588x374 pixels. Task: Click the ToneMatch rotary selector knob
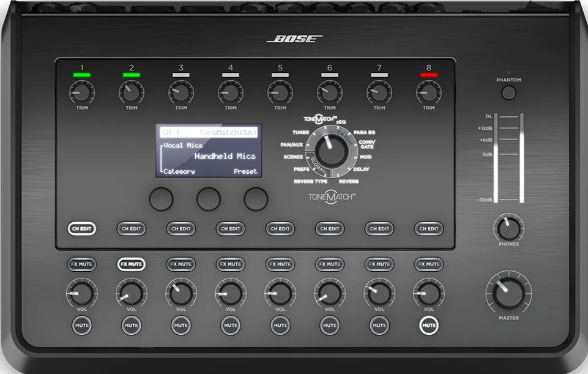pos(332,151)
